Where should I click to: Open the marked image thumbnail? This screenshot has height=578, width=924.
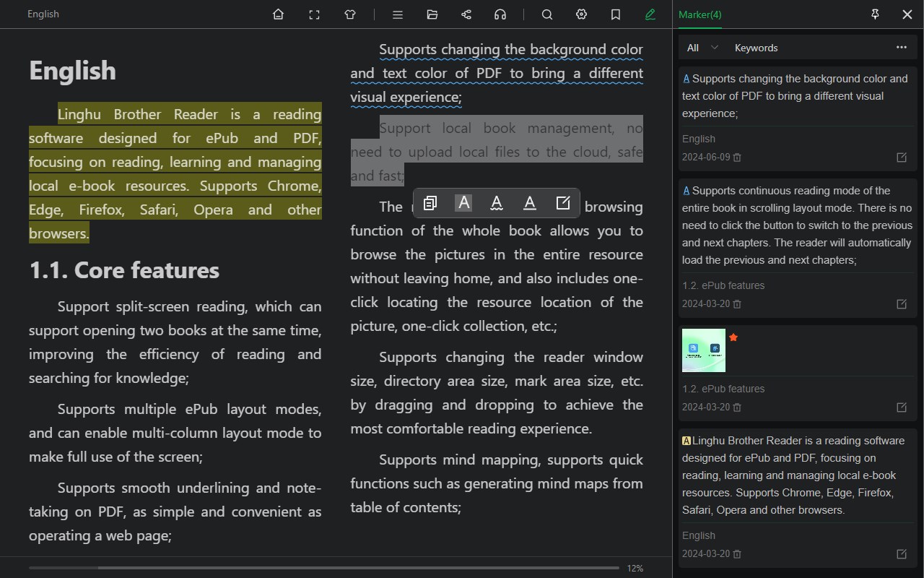(x=704, y=350)
